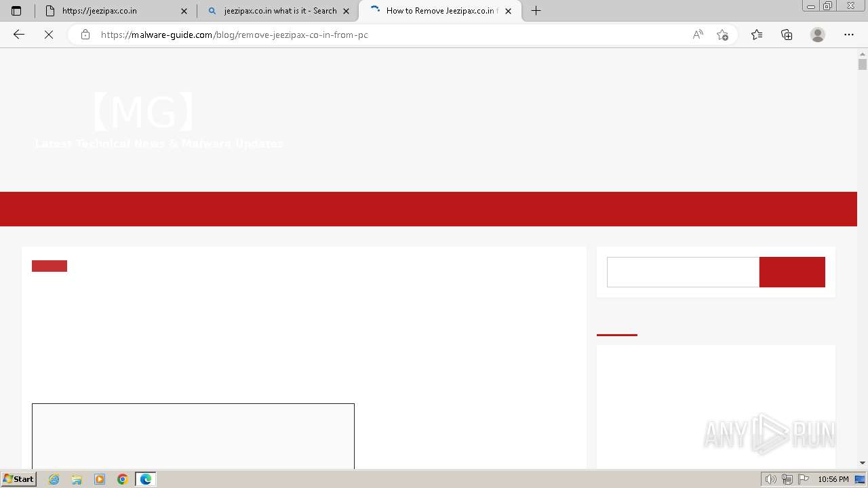Open the tab actions menu icon

pyautogui.click(x=16, y=11)
